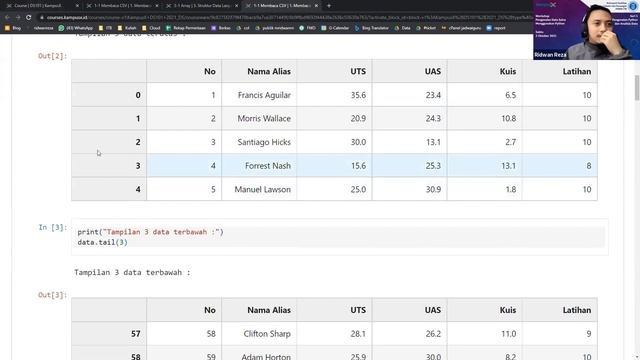This screenshot has width=640, height=360.
Task: Reload the page with the refresh icon
Action: pos(28,18)
